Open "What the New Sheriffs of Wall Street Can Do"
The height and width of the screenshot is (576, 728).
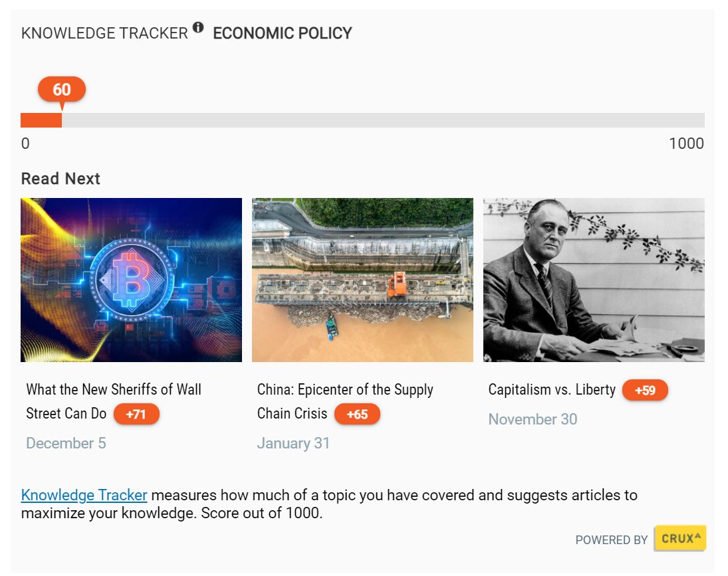point(113,390)
